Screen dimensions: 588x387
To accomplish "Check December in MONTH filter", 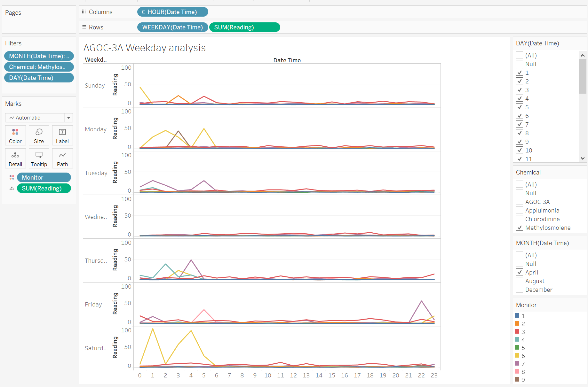I will pyautogui.click(x=520, y=290).
